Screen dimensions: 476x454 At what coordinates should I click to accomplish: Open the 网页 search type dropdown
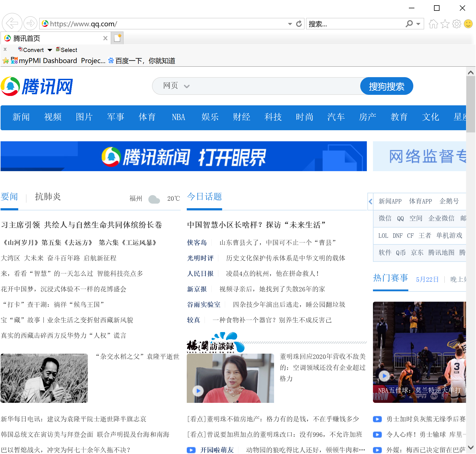pyautogui.click(x=176, y=86)
